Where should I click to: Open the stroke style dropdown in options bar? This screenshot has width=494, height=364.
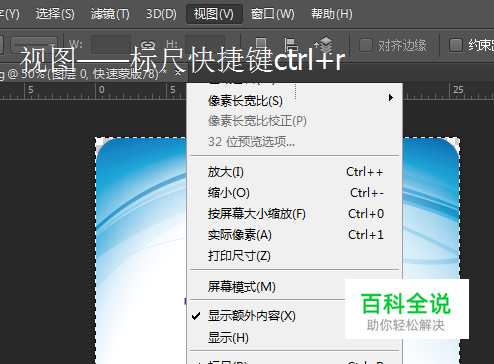33,45
